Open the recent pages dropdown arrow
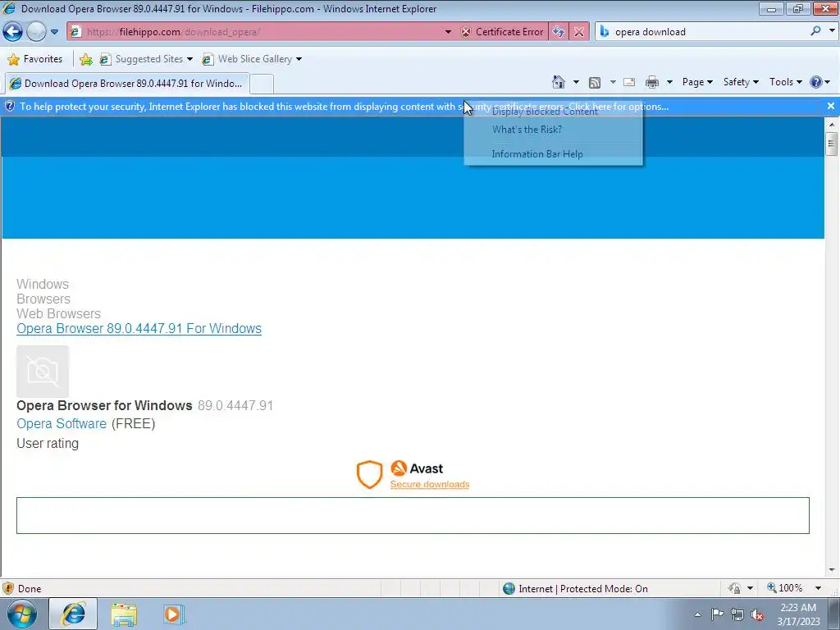Screen dimensions: 840x630 click(54, 32)
